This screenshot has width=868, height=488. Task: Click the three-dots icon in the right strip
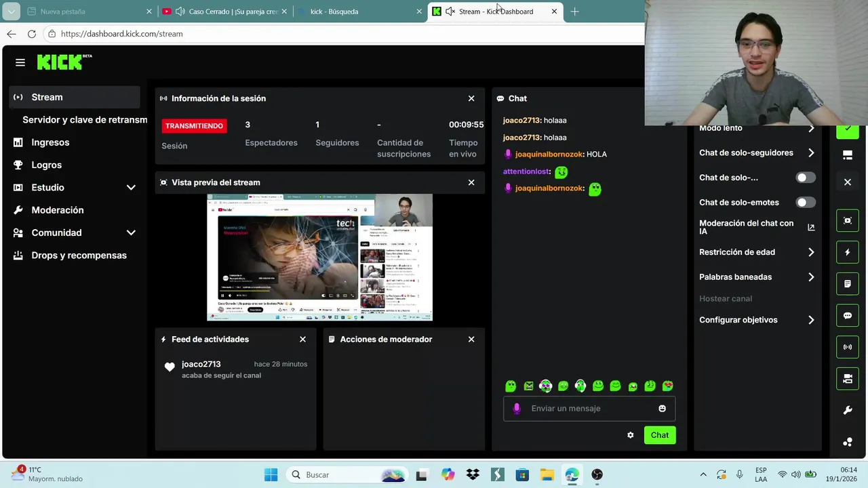click(848, 442)
